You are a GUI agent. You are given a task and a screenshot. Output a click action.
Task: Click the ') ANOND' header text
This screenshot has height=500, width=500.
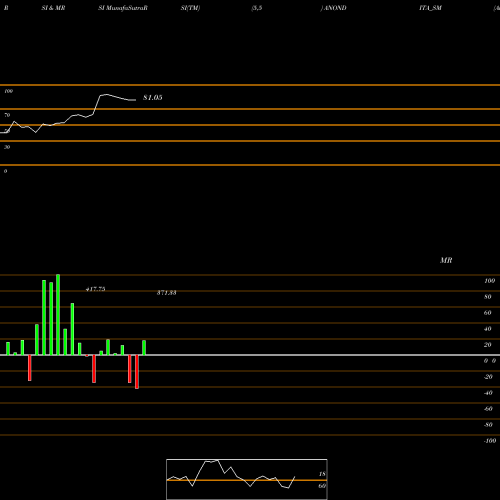tap(334, 8)
